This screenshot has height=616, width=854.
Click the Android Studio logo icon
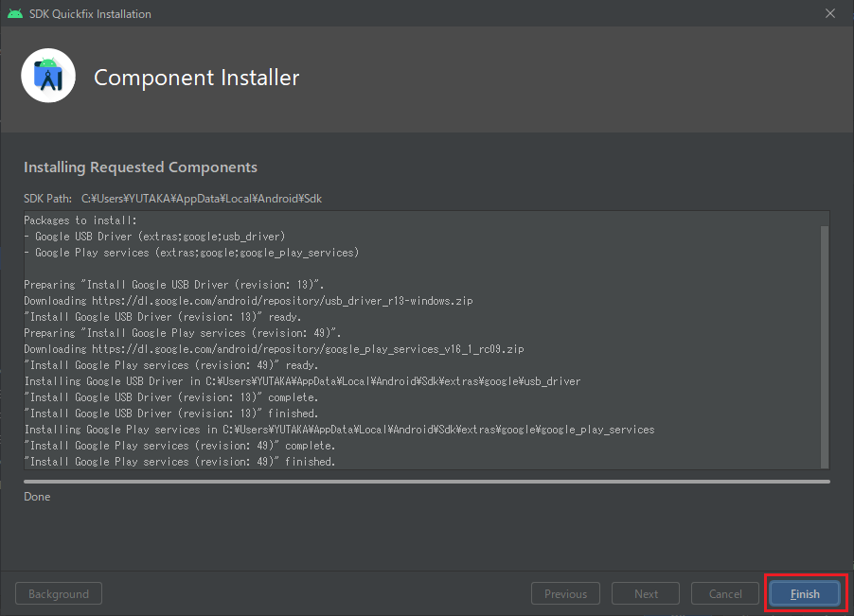click(48, 76)
